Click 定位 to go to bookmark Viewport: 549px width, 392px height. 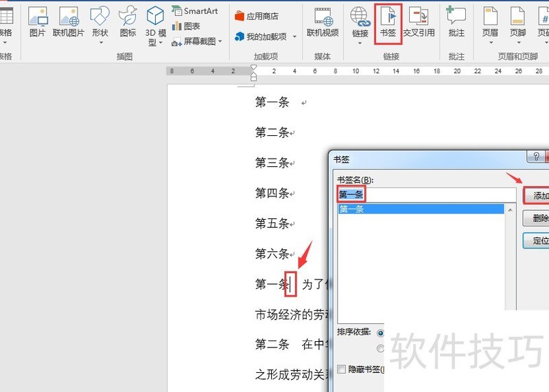pyautogui.click(x=536, y=241)
